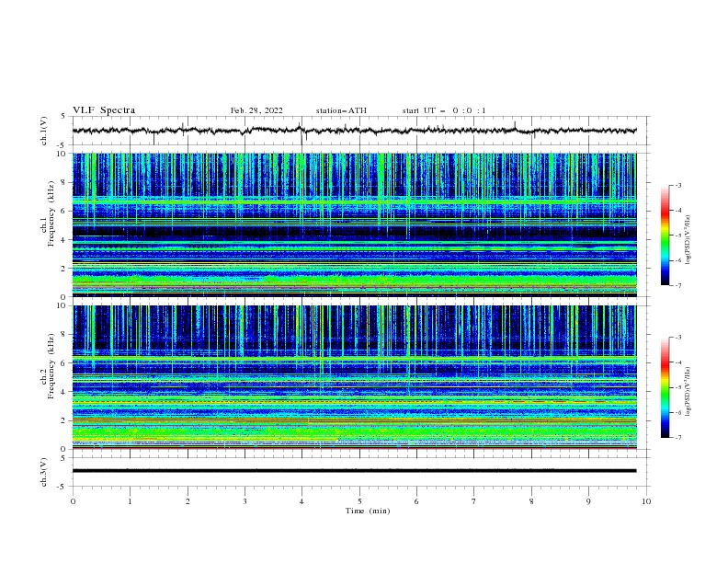728x563 pixels.
Task: Click the '-7' value on ch.2 colorbar
Action: (x=677, y=438)
